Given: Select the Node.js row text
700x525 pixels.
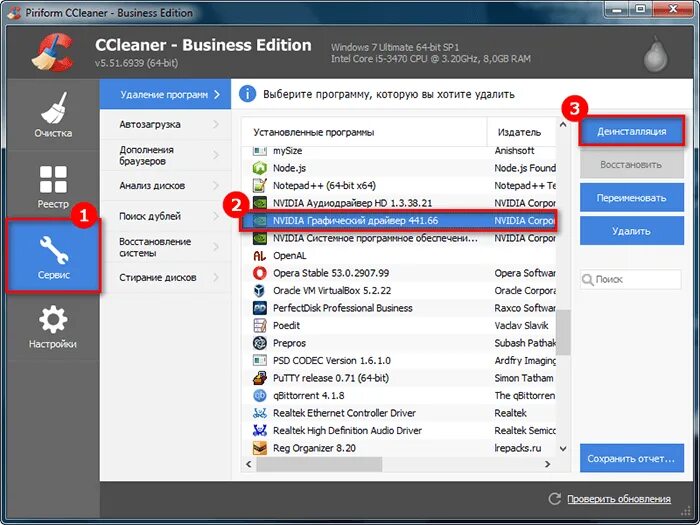Looking at the screenshot, I should (289, 168).
